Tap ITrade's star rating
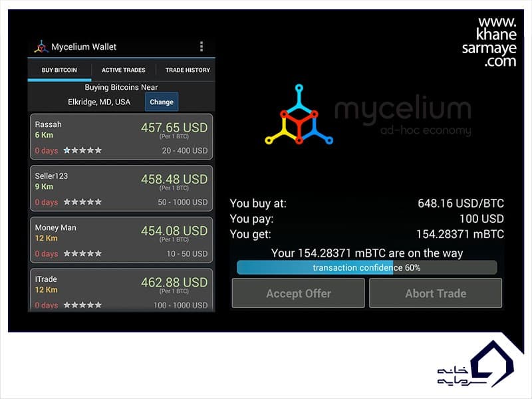Viewport: 532px width, 399px height. pyautogui.click(x=82, y=305)
